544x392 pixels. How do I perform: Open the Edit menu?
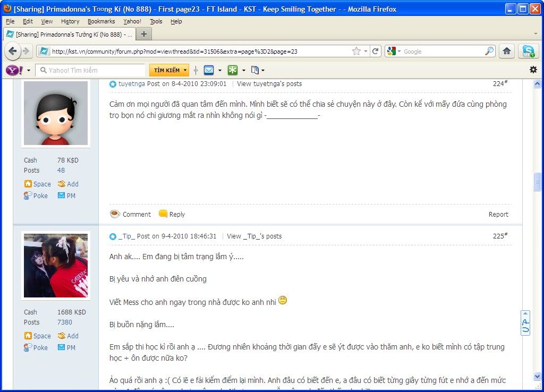(x=28, y=21)
